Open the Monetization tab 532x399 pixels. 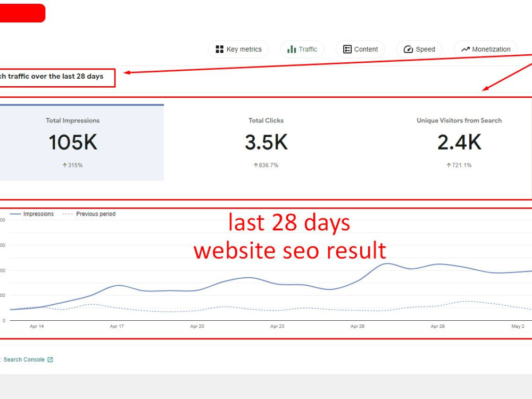tap(486, 49)
